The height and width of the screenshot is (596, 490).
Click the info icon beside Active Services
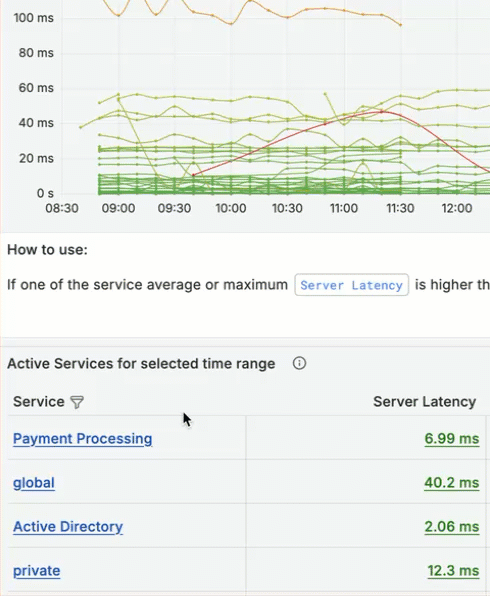pos(299,363)
